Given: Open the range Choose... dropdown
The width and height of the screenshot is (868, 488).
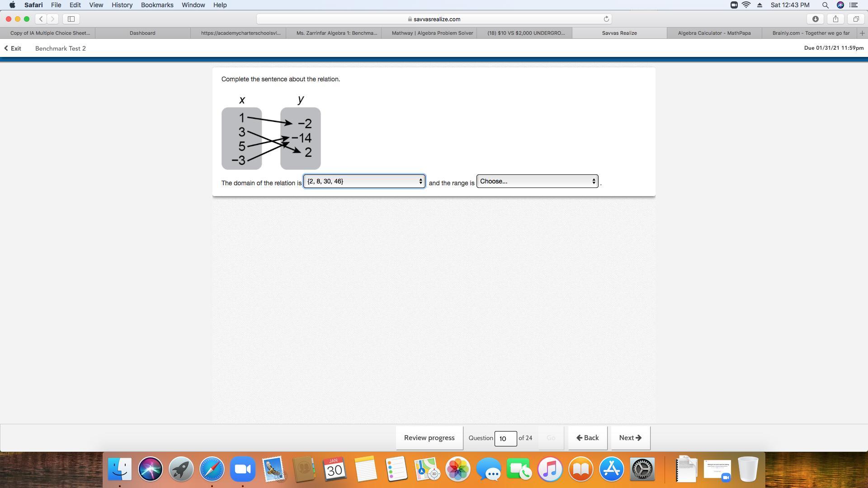Looking at the screenshot, I should coord(537,181).
